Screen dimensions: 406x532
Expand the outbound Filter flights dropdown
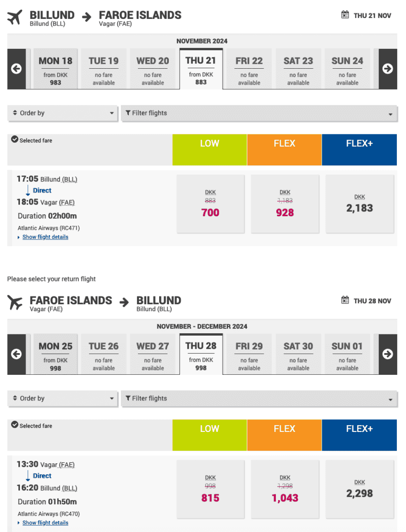point(259,113)
